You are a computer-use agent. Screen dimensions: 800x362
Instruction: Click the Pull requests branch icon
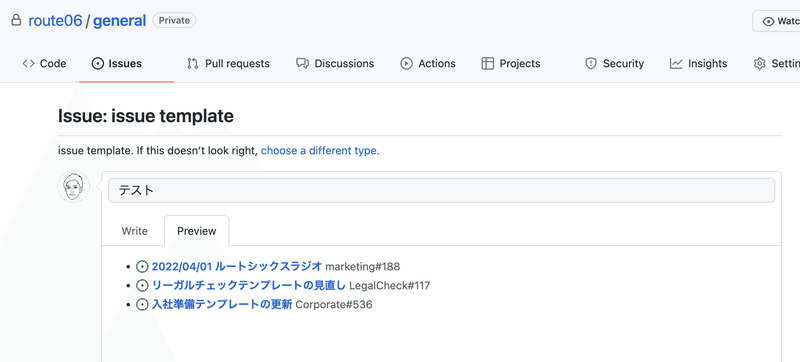click(x=192, y=64)
